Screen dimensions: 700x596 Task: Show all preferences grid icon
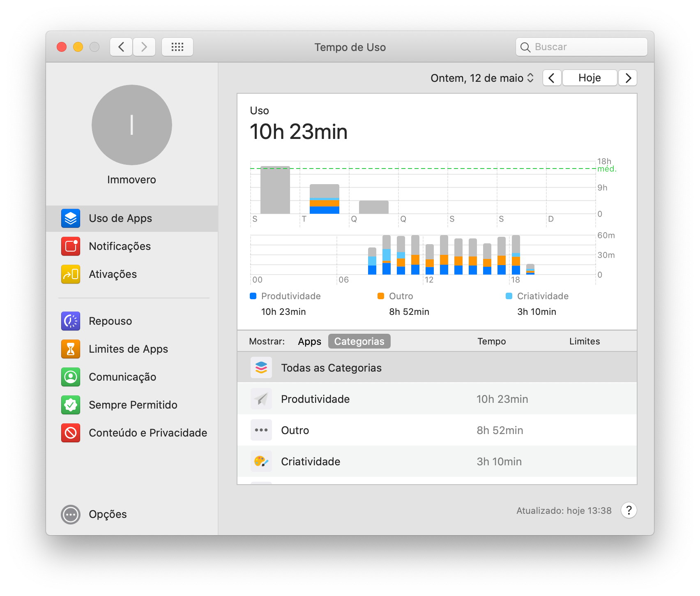click(177, 47)
